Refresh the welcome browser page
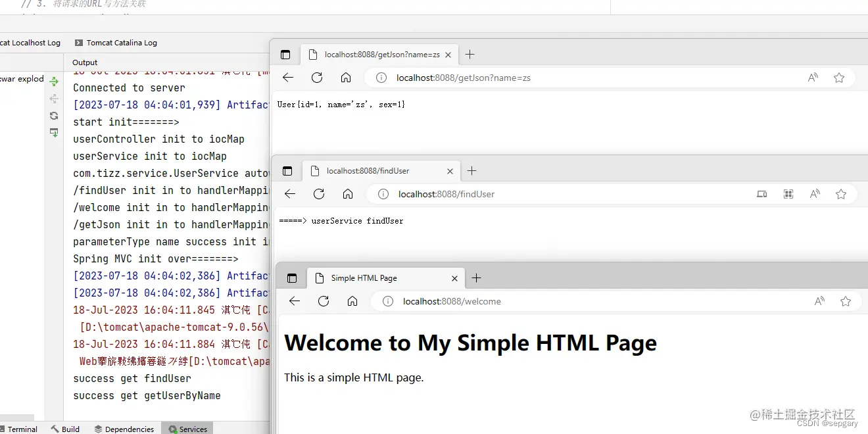 point(324,301)
